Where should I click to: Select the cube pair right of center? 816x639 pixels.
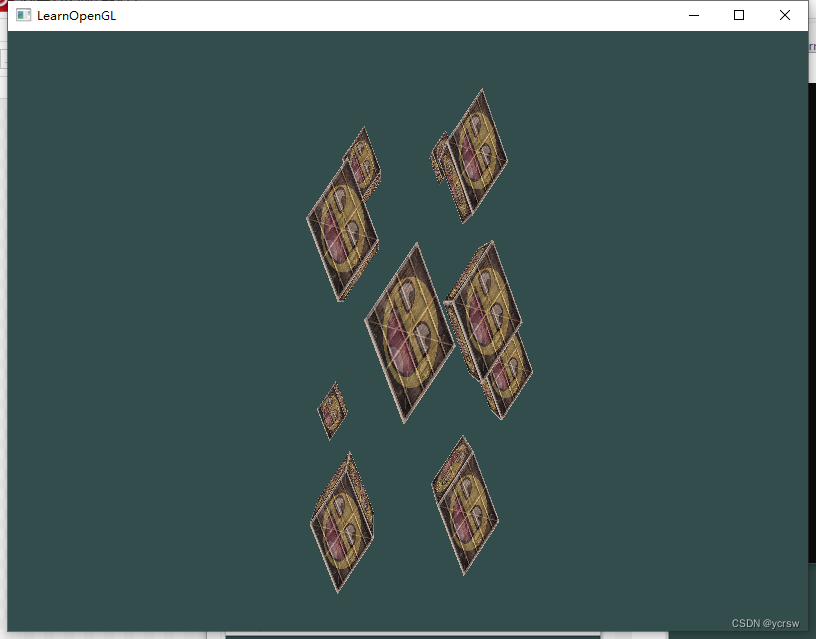(487, 320)
